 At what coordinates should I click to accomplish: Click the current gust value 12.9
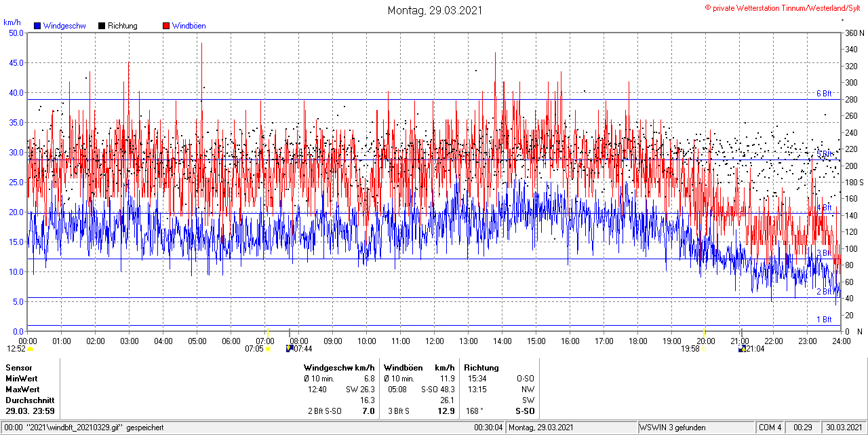(447, 411)
